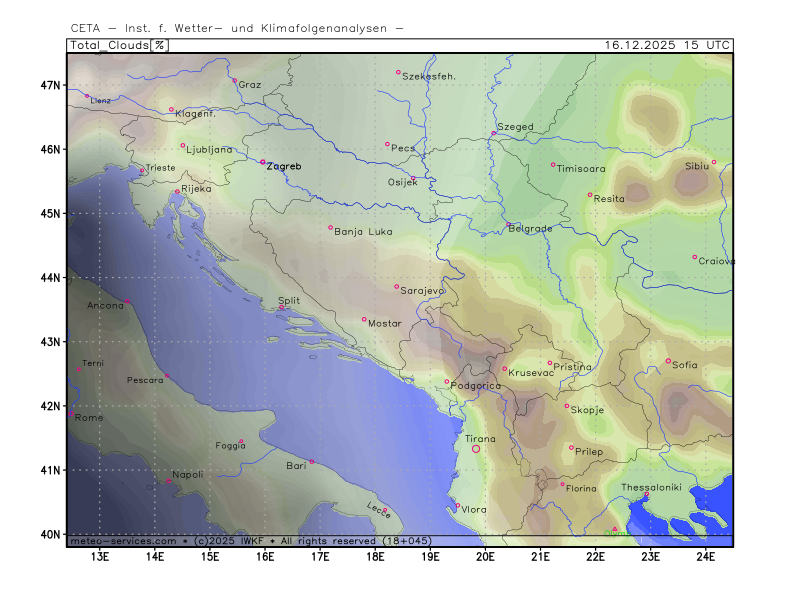The image size is (800, 600).
Task: Select the Napoli city marker
Action: pos(168,482)
